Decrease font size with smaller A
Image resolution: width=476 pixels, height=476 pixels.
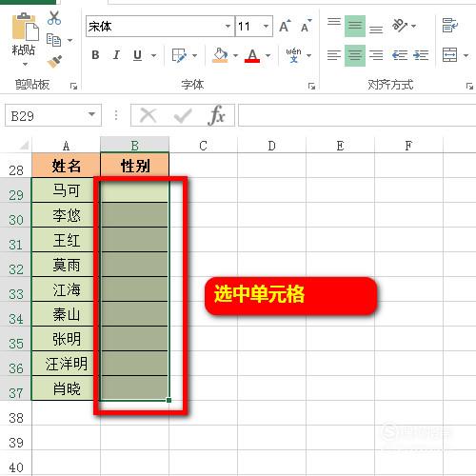307,26
